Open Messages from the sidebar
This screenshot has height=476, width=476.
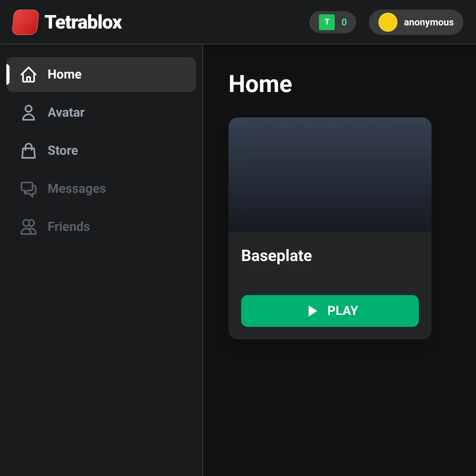point(101,189)
